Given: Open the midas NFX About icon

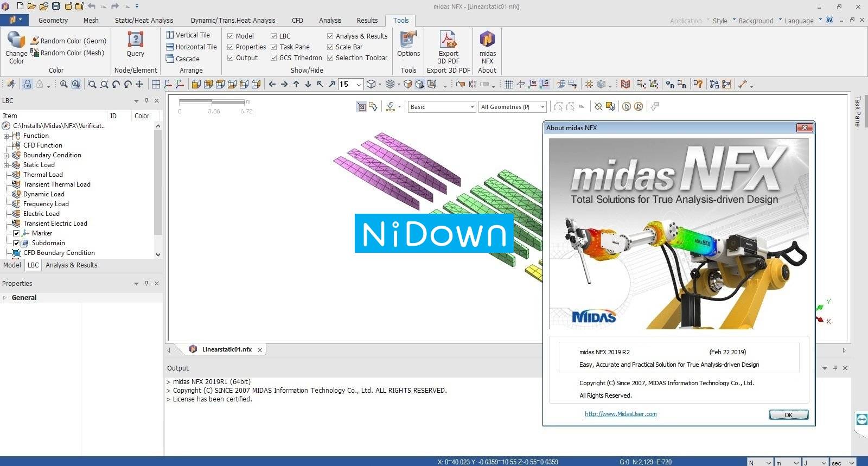Looking at the screenshot, I should point(487,48).
